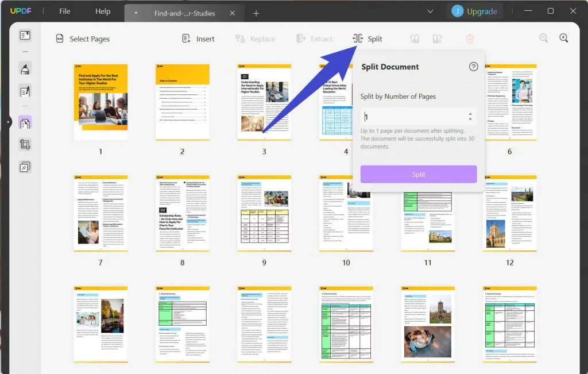The width and height of the screenshot is (588, 374).
Task: Open Reader view from the sidebar
Action: (24, 35)
